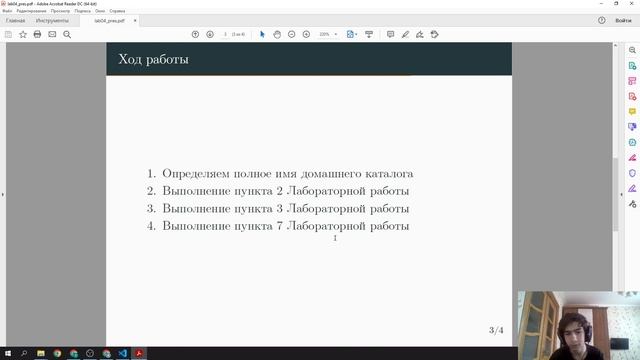Open the sign document tool

(x=420, y=35)
